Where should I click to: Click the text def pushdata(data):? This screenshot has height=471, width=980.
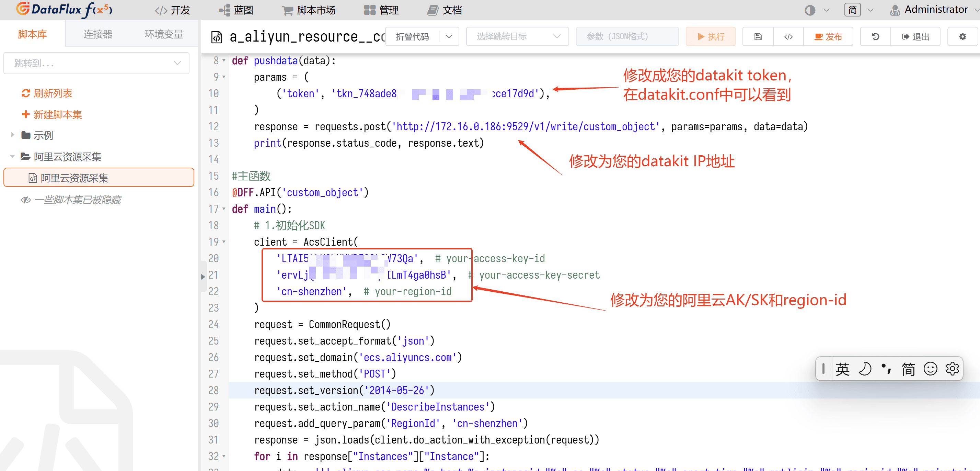coord(284,60)
